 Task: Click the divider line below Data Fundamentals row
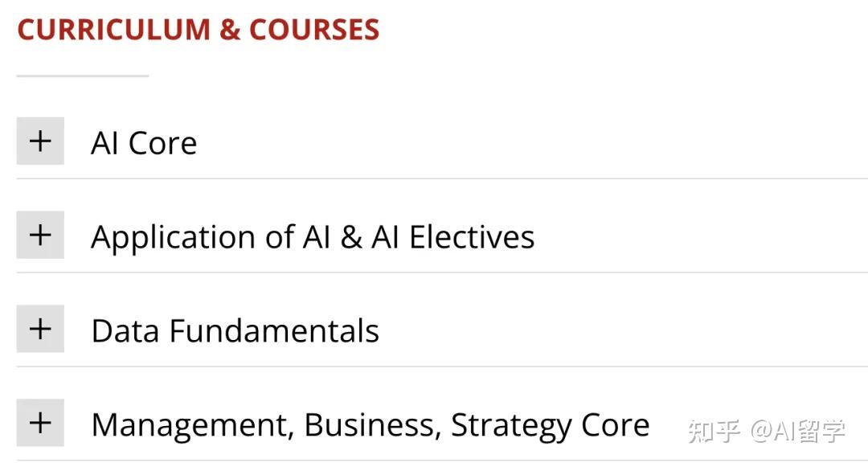pyautogui.click(x=442, y=367)
